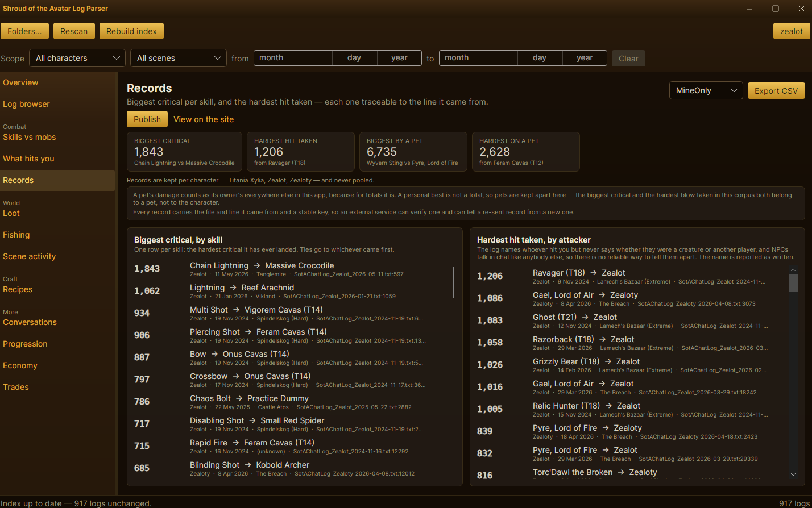Screen dimensions: 812x508
Task: Select Records in the sidebar
Action: (x=57, y=180)
